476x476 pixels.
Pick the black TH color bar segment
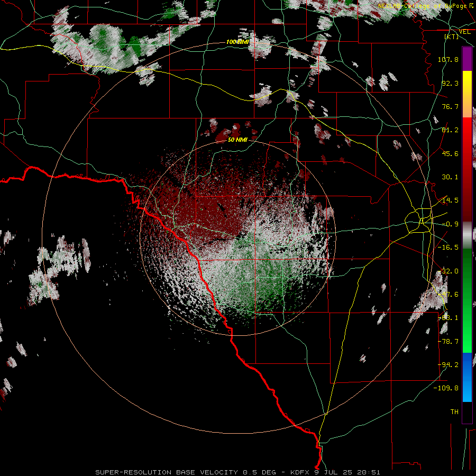(x=467, y=412)
